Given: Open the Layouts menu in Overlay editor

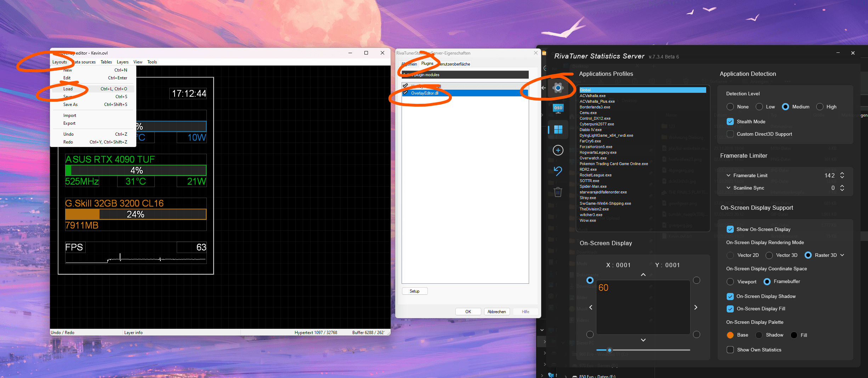Looking at the screenshot, I should [x=59, y=62].
